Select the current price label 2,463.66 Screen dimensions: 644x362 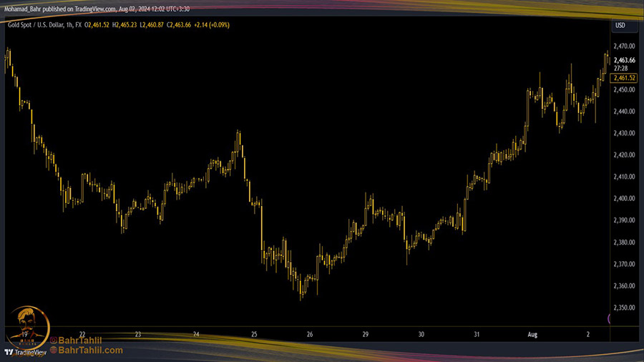pos(625,60)
